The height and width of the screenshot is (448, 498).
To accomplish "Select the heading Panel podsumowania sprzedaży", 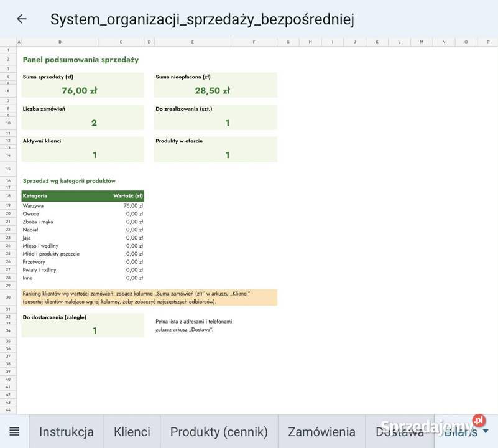I will click(81, 60).
